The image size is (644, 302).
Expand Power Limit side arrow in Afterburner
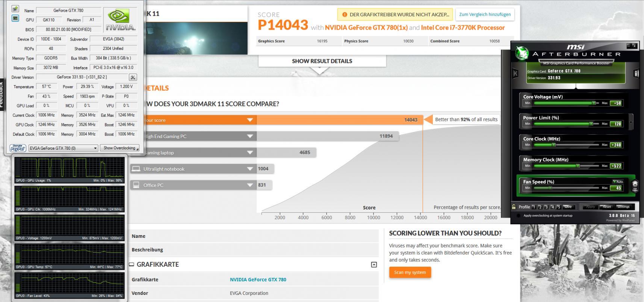coord(631,122)
